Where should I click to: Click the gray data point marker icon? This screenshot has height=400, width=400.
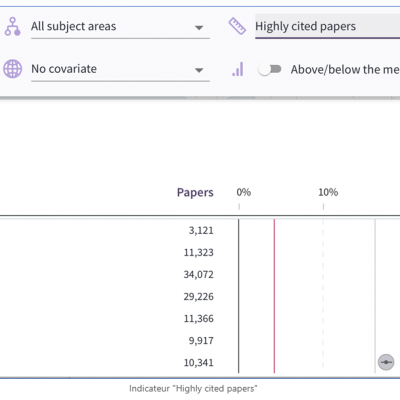386,362
